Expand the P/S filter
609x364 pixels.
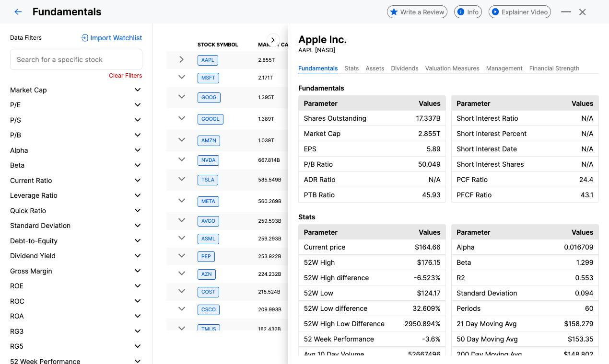(76, 120)
